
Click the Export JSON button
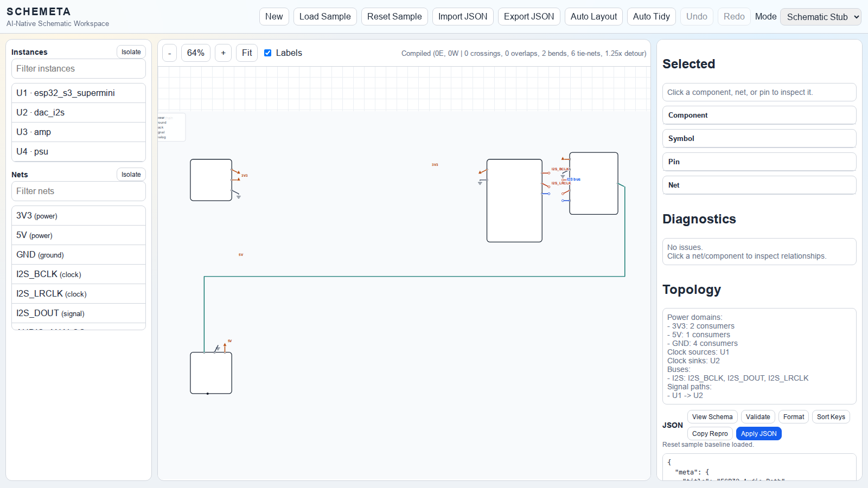coord(528,17)
